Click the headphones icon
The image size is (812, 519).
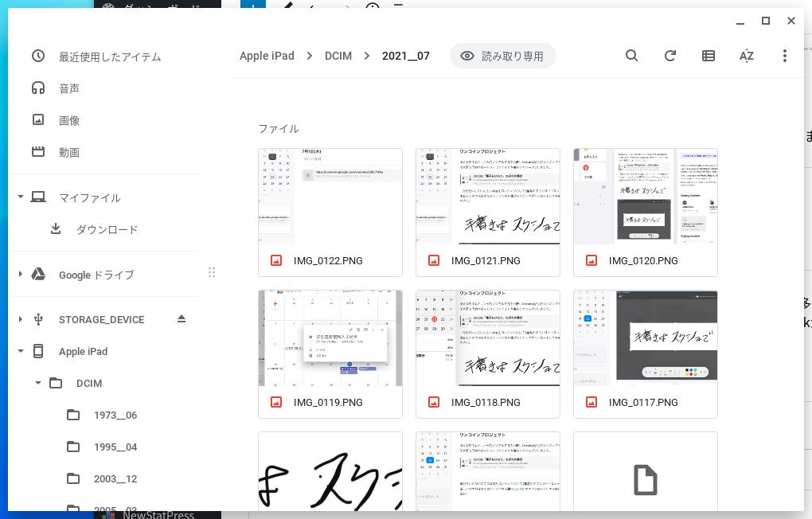click(x=38, y=88)
